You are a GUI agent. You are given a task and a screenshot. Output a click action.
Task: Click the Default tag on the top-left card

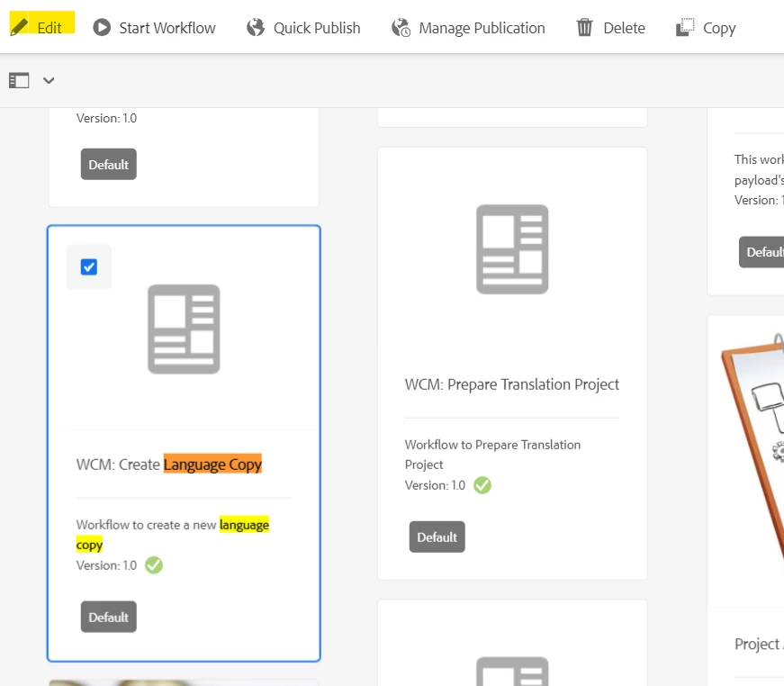[109, 164]
